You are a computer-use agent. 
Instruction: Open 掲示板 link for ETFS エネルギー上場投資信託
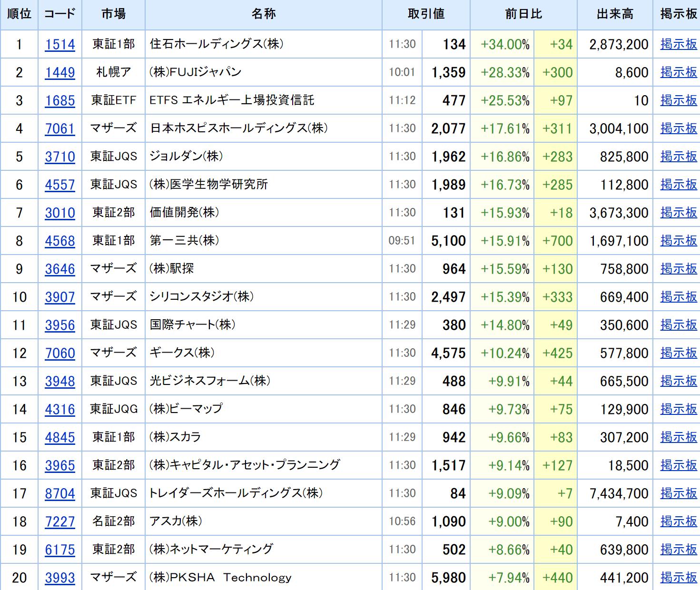coord(679,100)
